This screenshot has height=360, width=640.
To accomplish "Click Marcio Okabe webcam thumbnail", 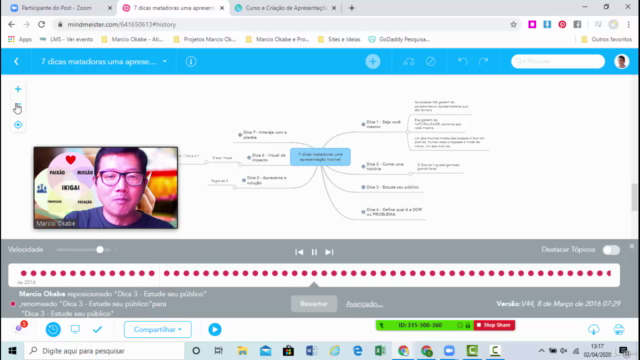I will click(106, 187).
